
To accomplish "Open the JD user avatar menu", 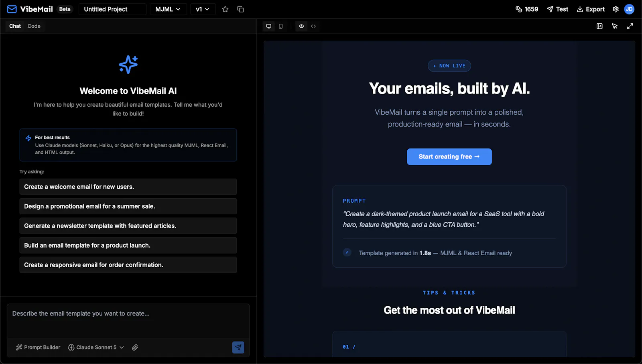I will [x=629, y=9].
